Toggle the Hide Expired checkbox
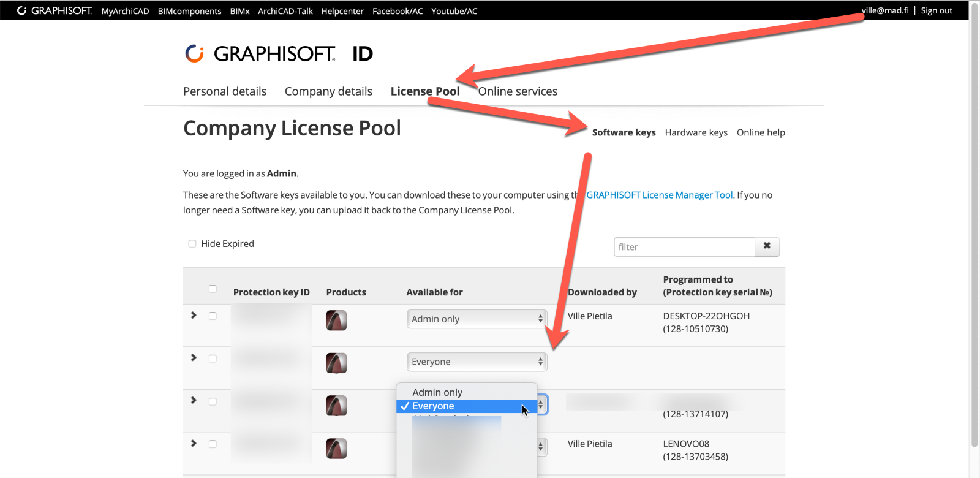The height and width of the screenshot is (478, 980). point(192,243)
